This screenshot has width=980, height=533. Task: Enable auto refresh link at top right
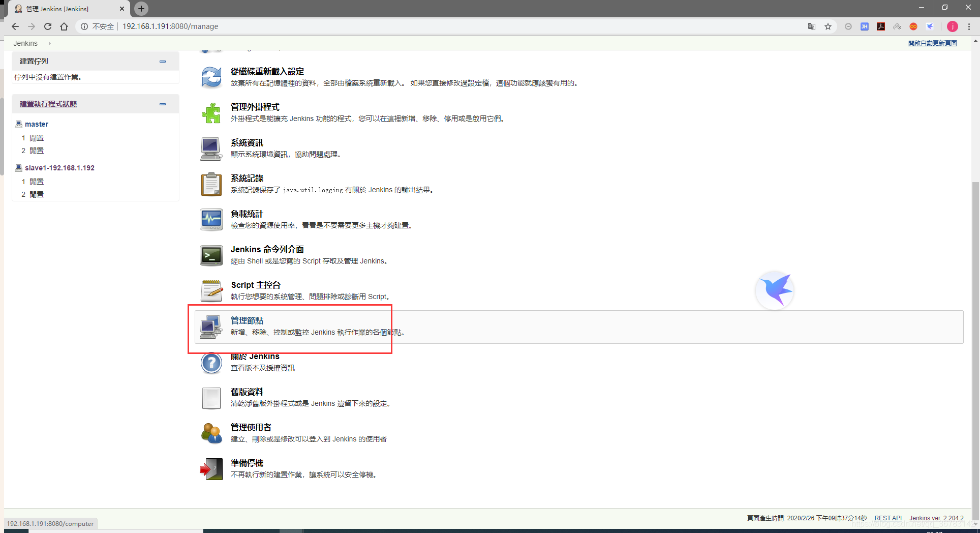(x=933, y=43)
